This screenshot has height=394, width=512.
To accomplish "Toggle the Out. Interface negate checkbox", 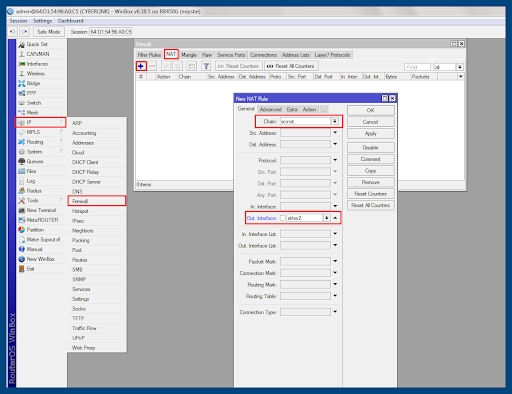I will coord(283,218).
